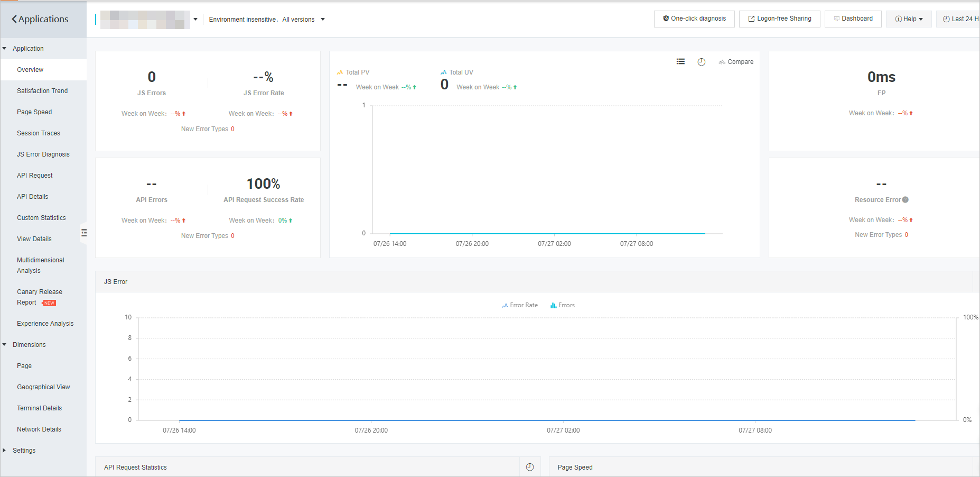This screenshot has width=980, height=477.
Task: Click the JS Error panel title
Action: 116,282
